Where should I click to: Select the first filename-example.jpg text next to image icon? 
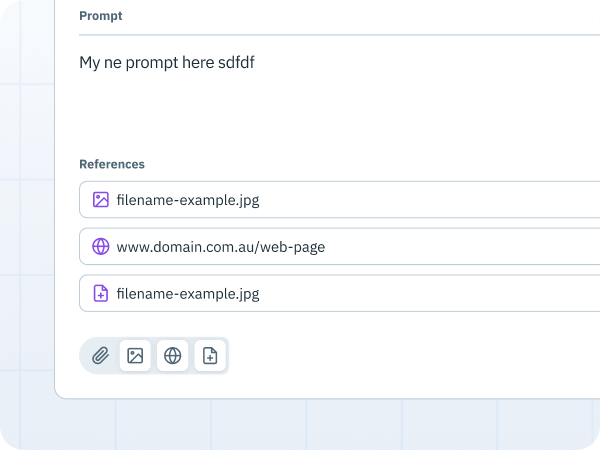[x=188, y=200]
